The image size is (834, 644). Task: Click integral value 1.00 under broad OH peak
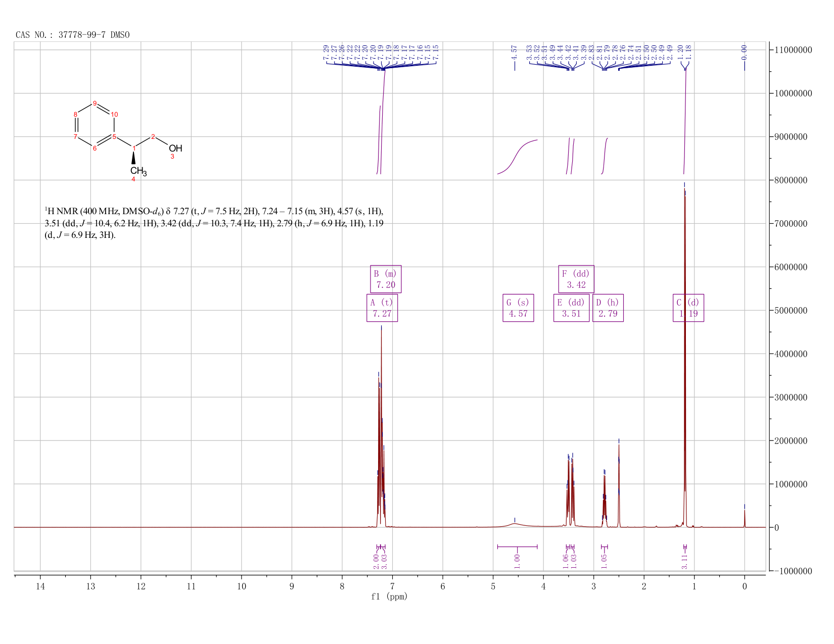tap(517, 561)
